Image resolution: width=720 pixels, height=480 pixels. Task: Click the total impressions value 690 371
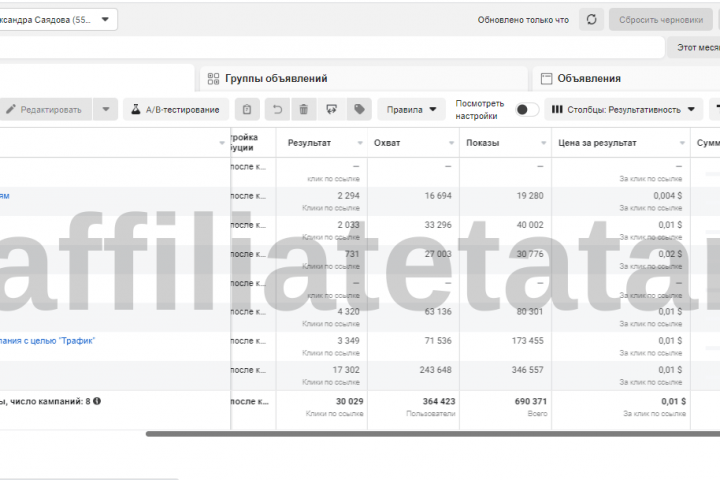tap(531, 401)
